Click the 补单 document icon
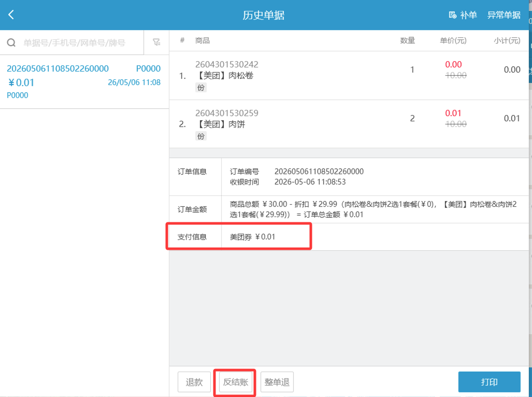Viewport: 532px width, 397px height. coord(453,15)
